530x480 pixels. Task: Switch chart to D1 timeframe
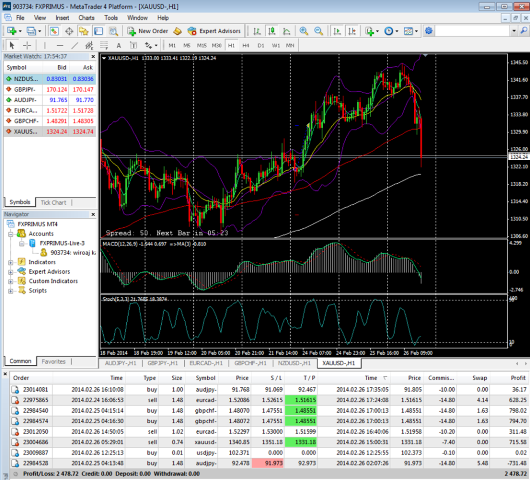coord(261,45)
